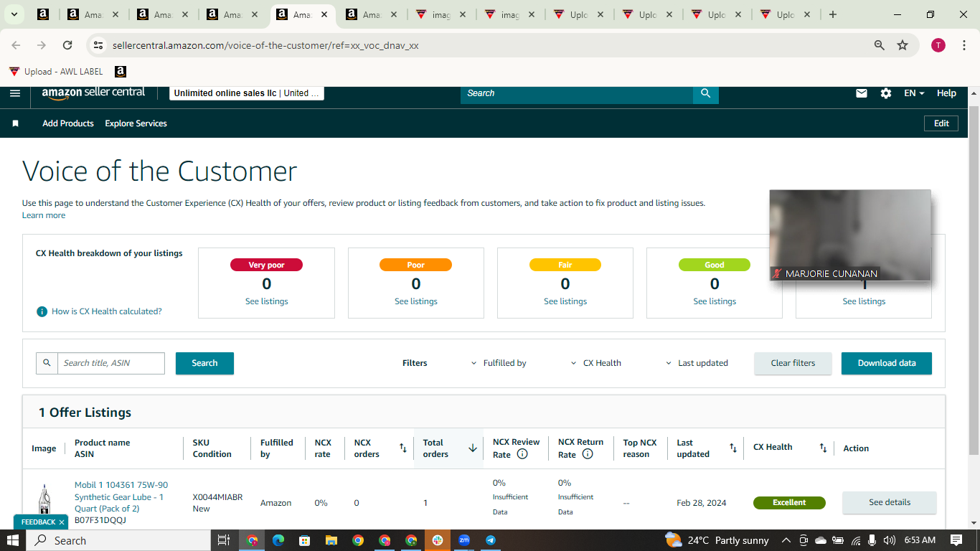Open Slack from the taskbar
This screenshot has width=980, height=551.
[x=438, y=540]
